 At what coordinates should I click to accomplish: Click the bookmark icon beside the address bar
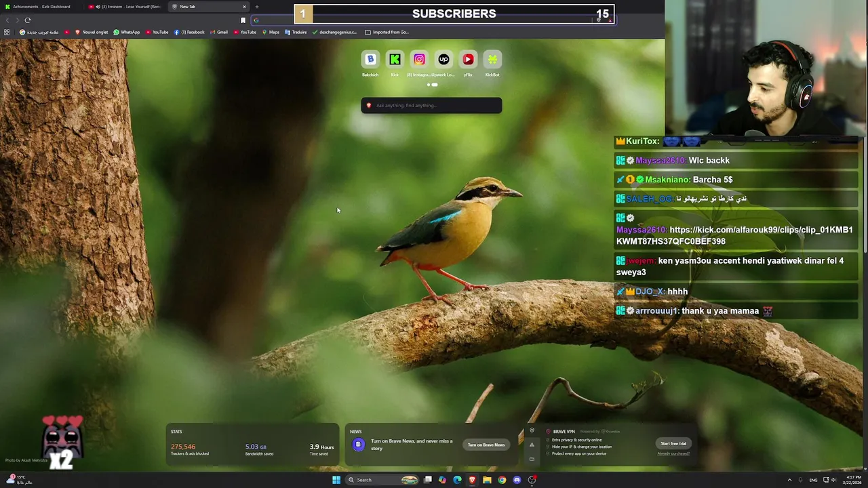(243, 20)
